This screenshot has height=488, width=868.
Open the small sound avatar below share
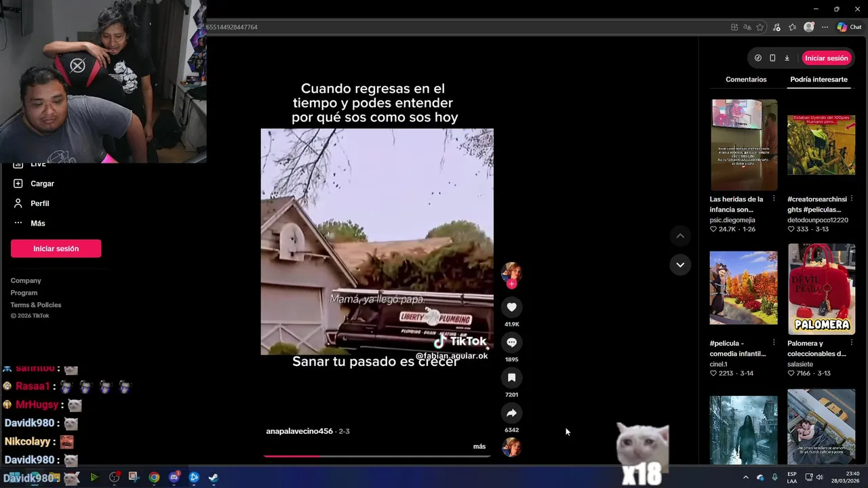tap(511, 447)
